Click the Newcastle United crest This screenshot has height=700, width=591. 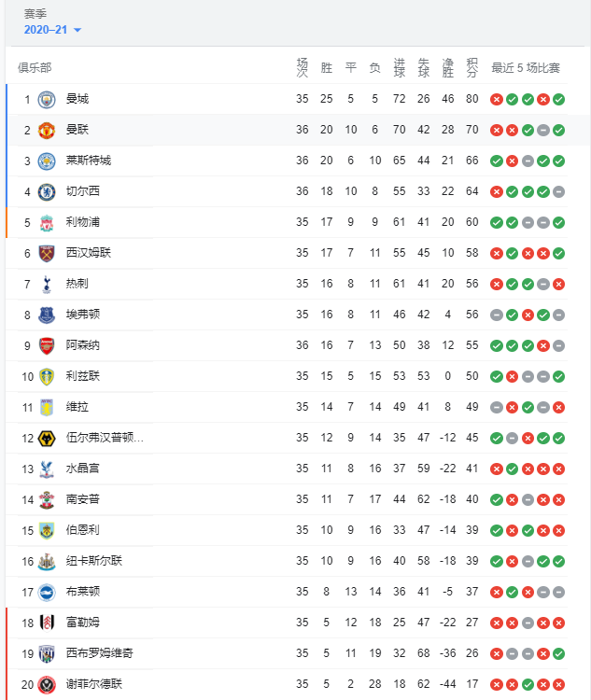click(x=47, y=562)
